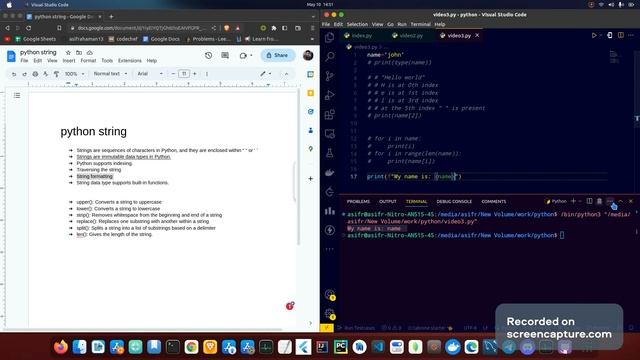
Task: Undo in the Google Docs toolbar
Action: (14, 74)
